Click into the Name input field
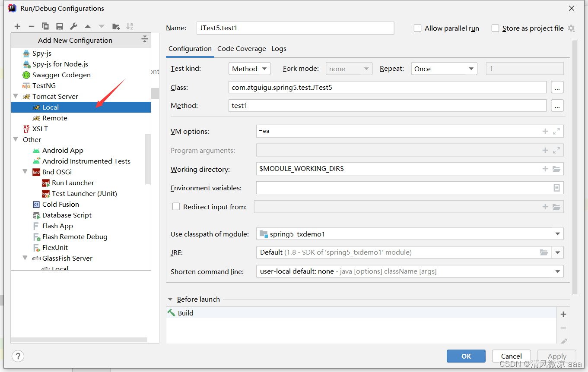The height and width of the screenshot is (372, 588). point(295,28)
